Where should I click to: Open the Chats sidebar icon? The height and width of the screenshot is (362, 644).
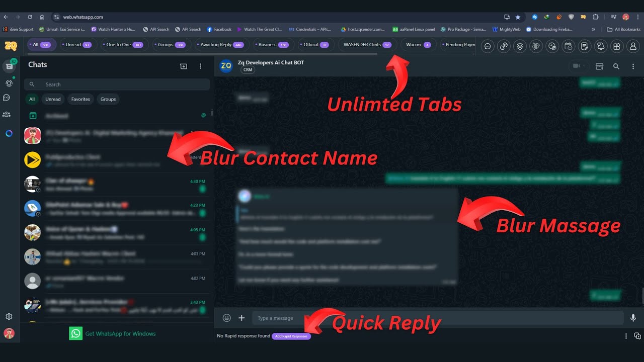[x=9, y=66]
